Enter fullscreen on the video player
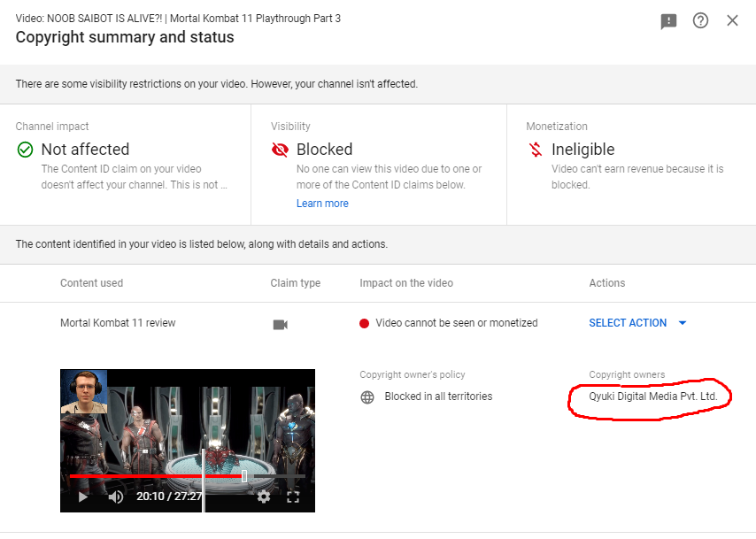This screenshot has height=539, width=756. [x=293, y=497]
